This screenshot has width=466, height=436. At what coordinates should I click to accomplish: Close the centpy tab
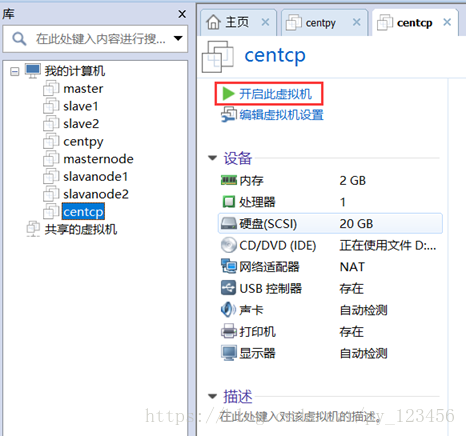point(357,22)
